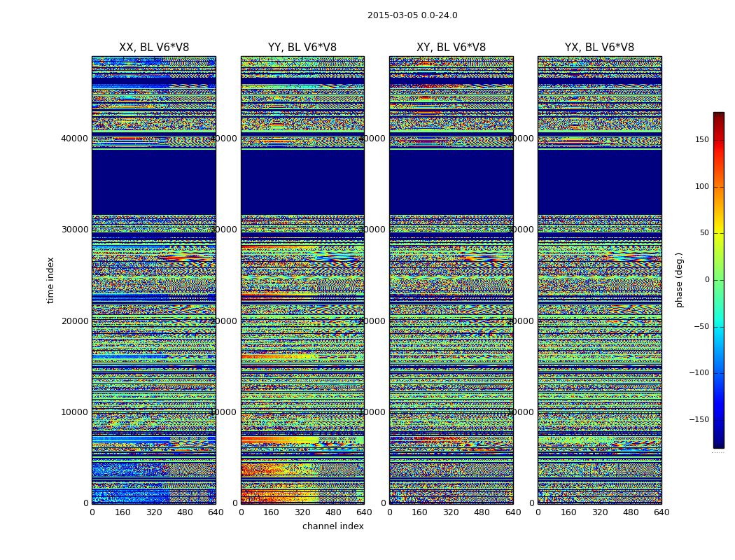Click the figure title '2015-03-05 0.0-24.0'
The width and height of the screenshot is (735, 560).
[412, 15]
